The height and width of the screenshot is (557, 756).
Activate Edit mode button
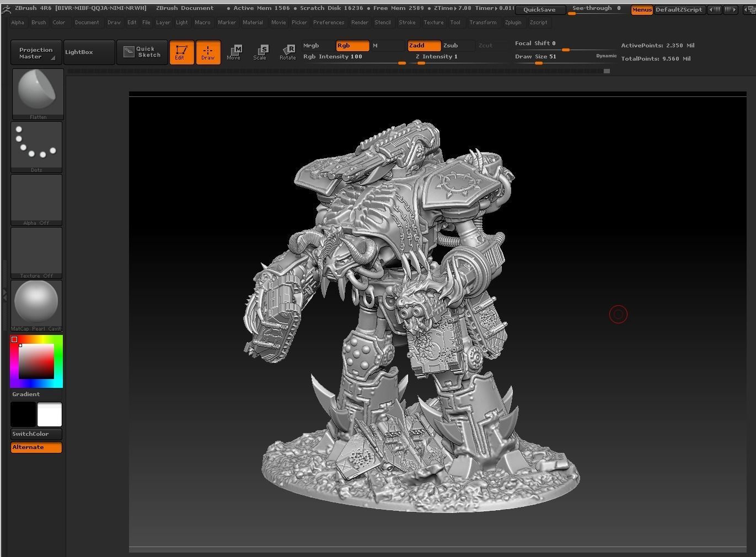(x=181, y=52)
